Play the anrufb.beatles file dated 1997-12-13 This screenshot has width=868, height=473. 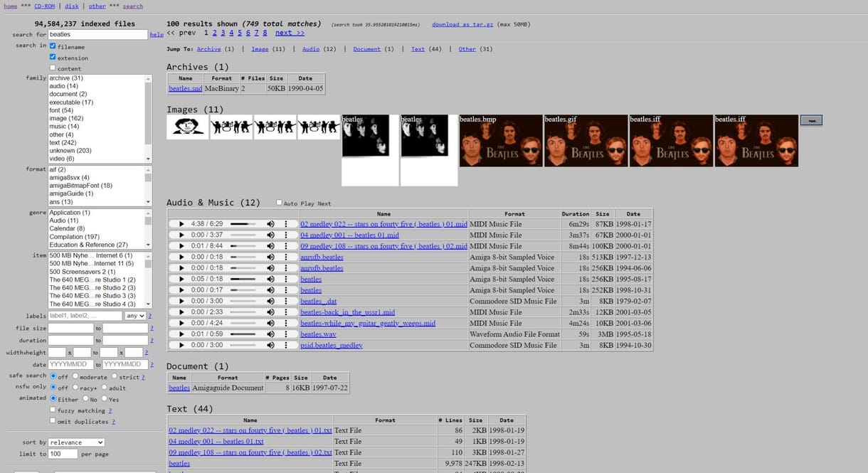(x=181, y=257)
